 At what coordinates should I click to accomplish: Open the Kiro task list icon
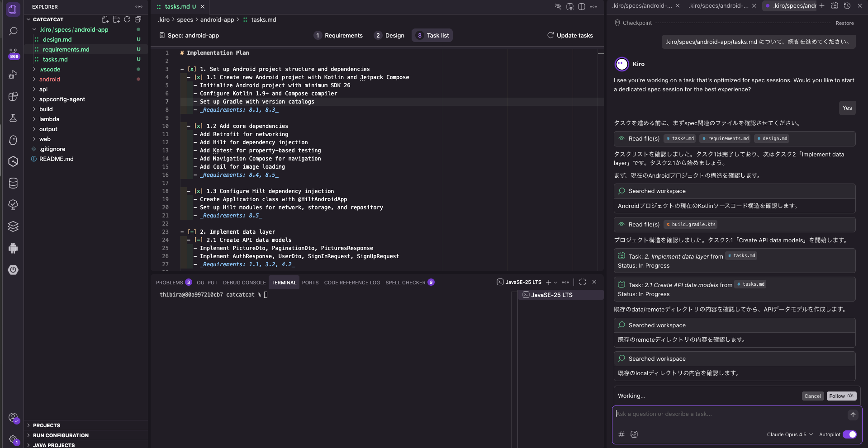pyautogui.click(x=835, y=6)
